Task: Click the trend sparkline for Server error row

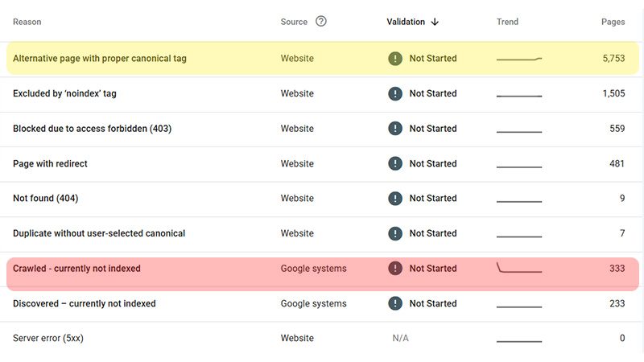Action: click(x=519, y=341)
